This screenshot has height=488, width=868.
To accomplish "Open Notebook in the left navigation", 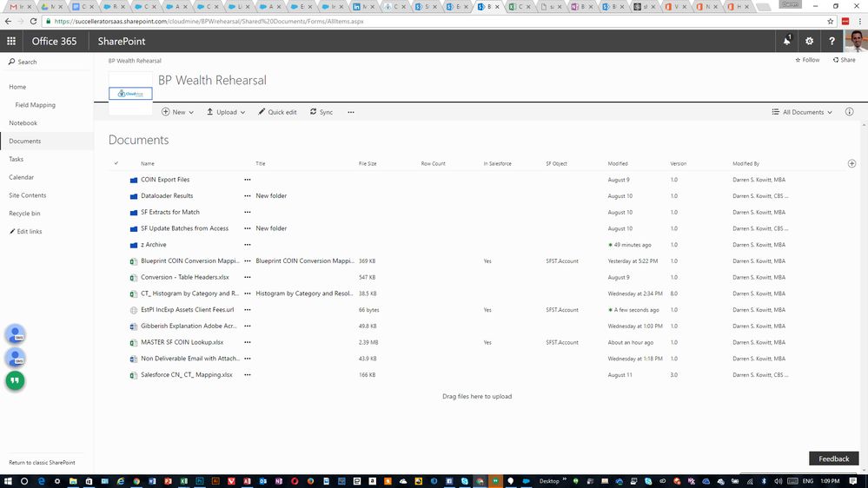I will (23, 122).
